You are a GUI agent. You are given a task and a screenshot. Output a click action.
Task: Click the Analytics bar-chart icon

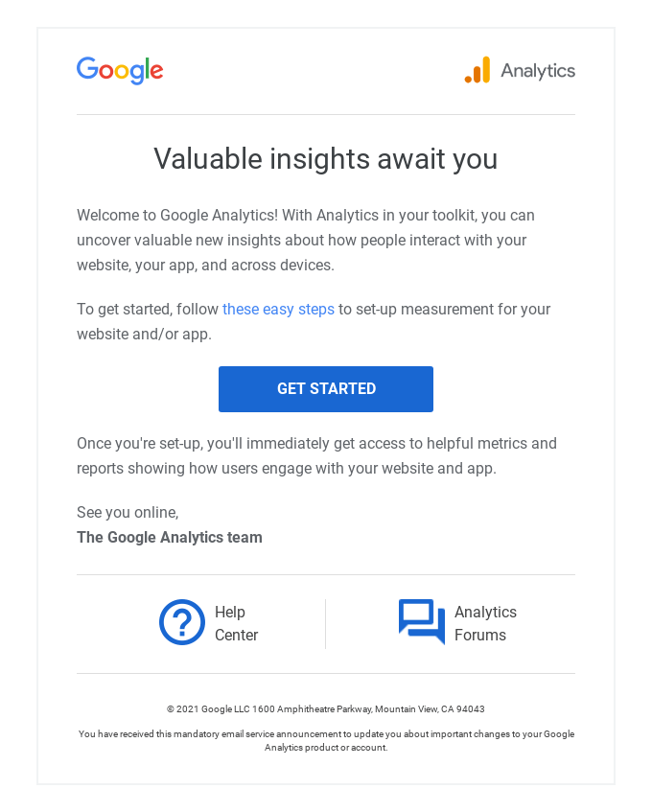coord(477,70)
